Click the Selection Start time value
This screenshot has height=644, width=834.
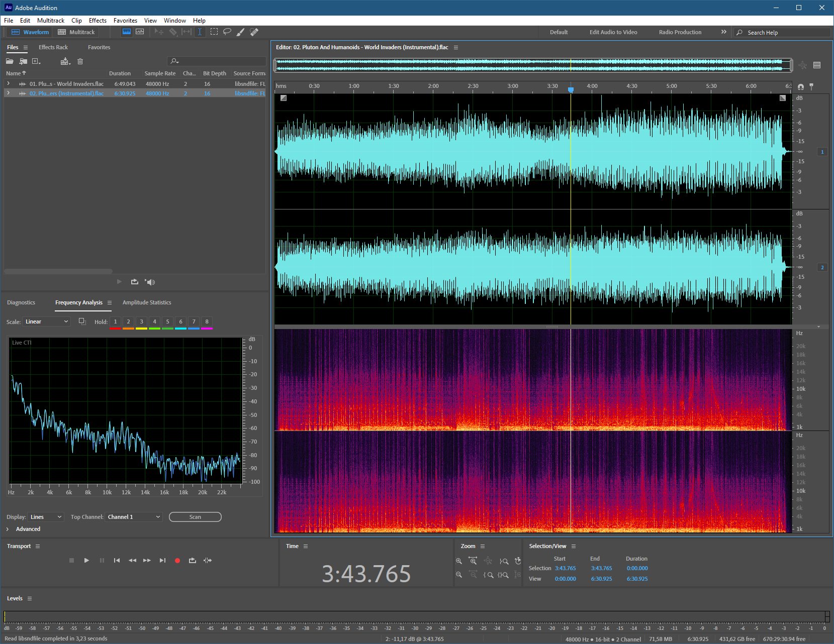point(566,568)
